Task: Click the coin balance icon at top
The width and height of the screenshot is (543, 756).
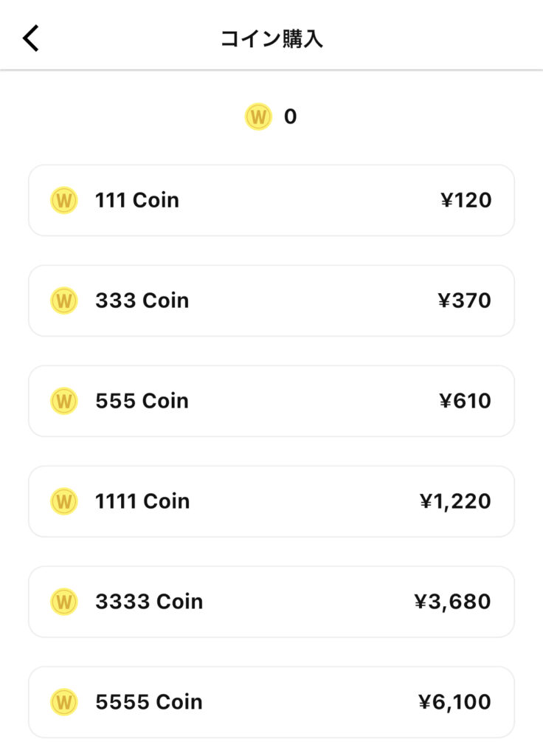Action: 258,117
